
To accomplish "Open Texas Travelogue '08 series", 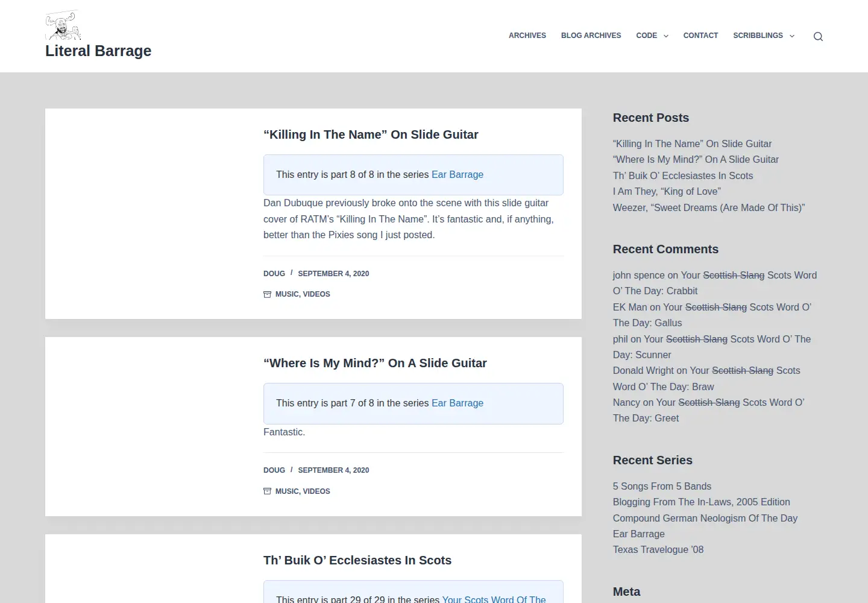I will click(x=658, y=549).
